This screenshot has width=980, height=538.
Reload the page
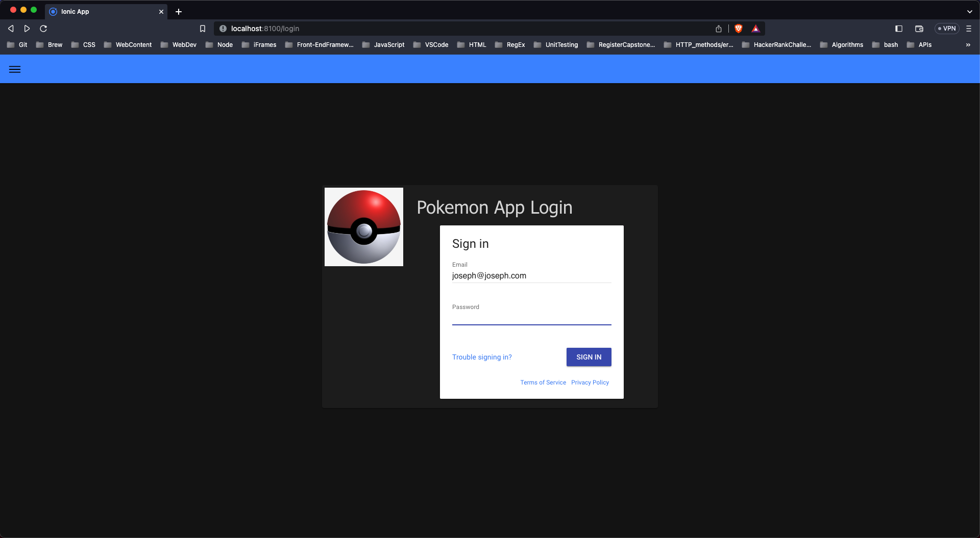43,29
